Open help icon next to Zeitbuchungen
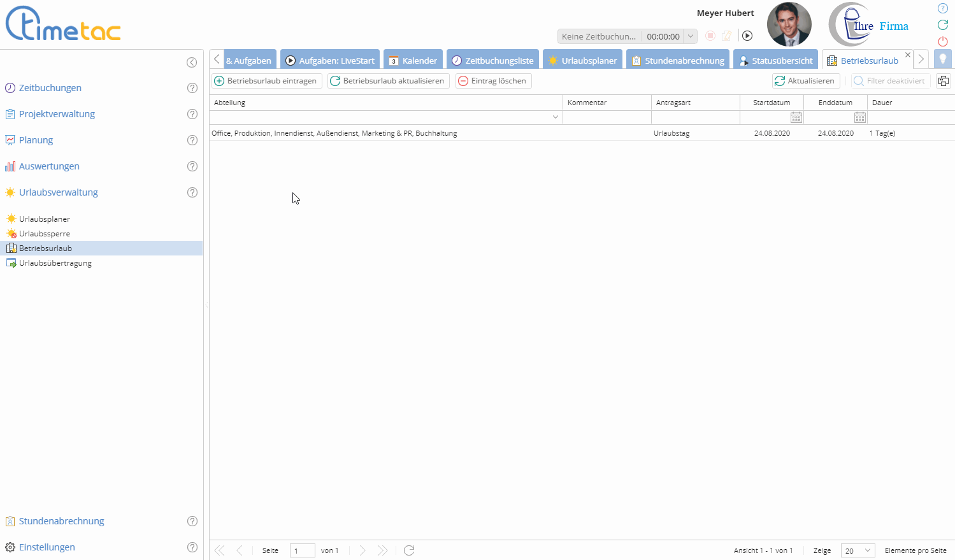The image size is (955, 560). coord(192,88)
